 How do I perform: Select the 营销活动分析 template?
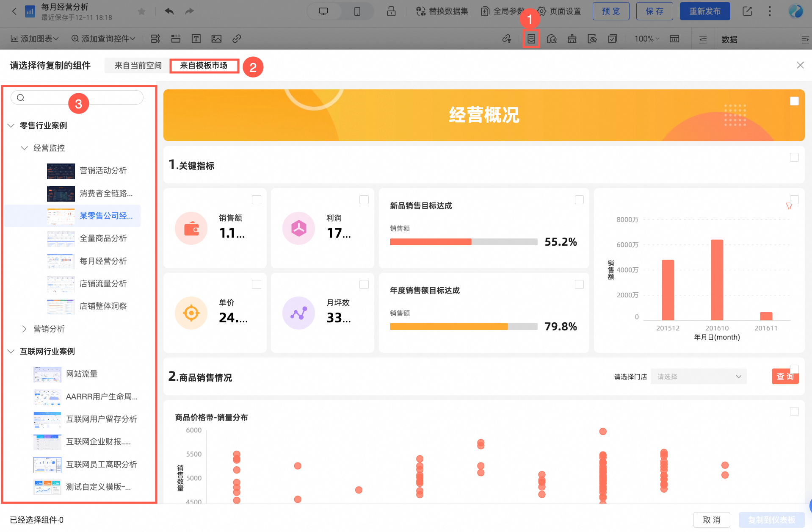[x=87, y=171]
